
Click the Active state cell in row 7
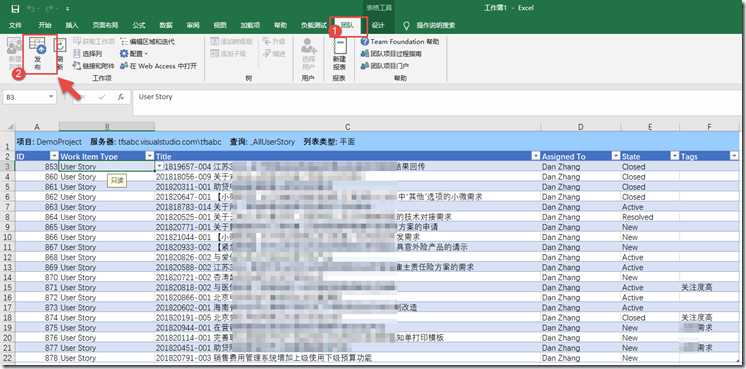point(650,207)
